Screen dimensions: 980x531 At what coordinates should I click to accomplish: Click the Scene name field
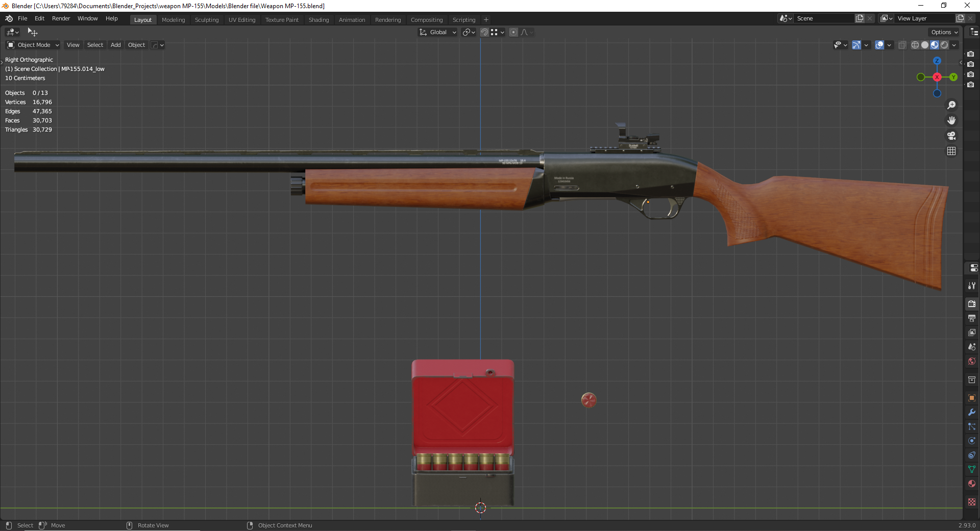coord(824,18)
